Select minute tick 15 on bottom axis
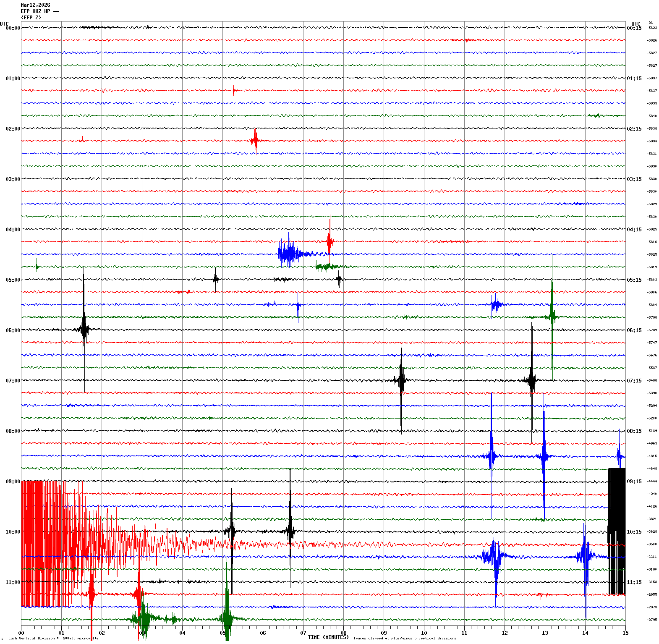The height and width of the screenshot is (644, 659). tap(625, 633)
